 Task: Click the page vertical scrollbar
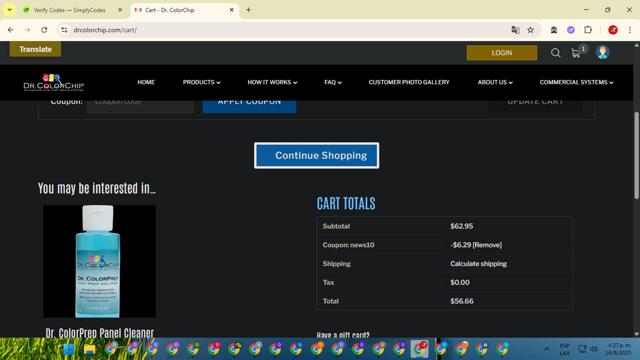(x=636, y=155)
